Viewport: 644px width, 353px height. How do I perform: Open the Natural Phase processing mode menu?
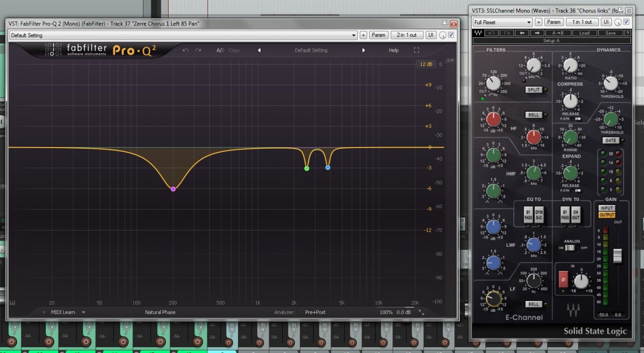tap(160, 312)
